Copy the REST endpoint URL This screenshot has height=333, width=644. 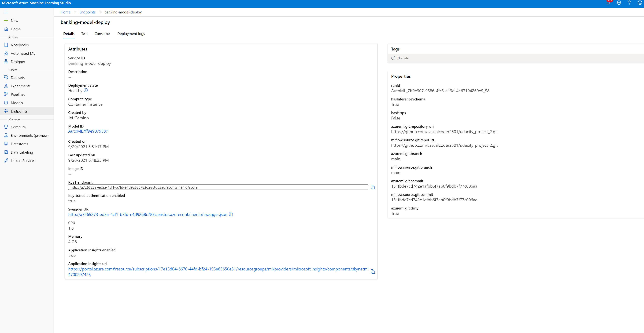(373, 187)
